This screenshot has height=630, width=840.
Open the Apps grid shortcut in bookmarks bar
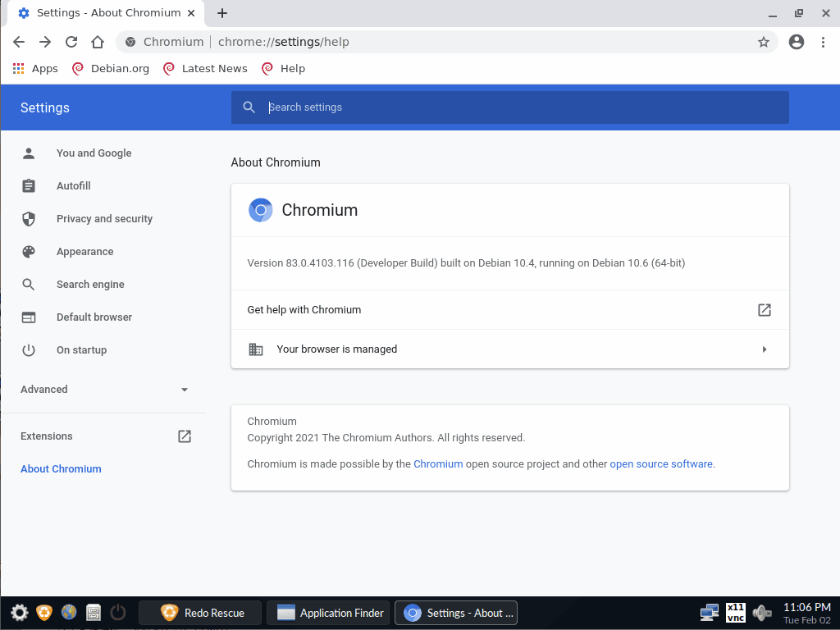tap(35, 69)
